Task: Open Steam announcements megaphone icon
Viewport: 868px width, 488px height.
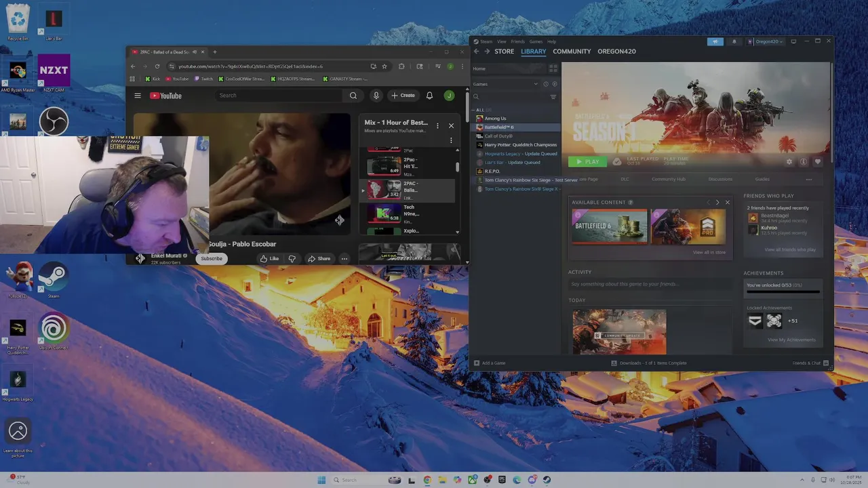Action: coord(715,41)
